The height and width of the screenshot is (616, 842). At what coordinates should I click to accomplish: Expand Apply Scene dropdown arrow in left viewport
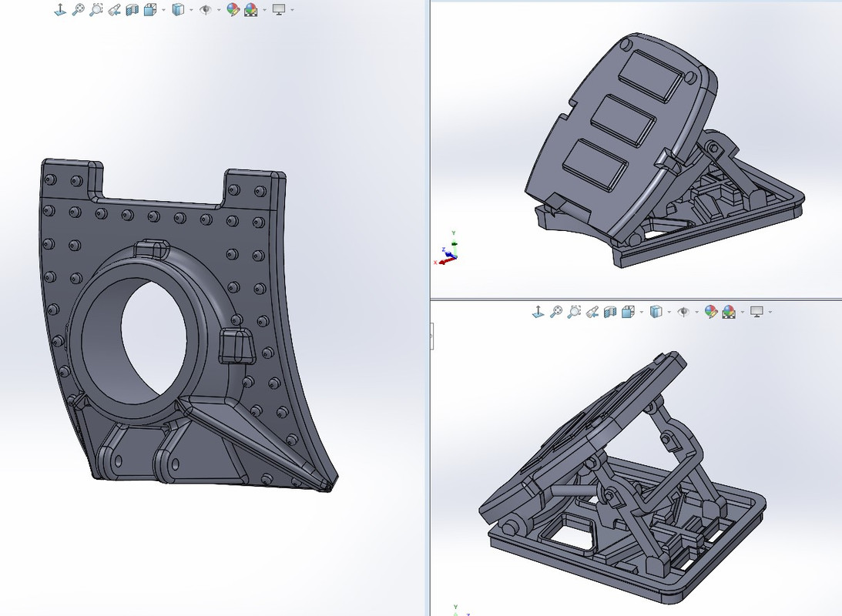265,10
